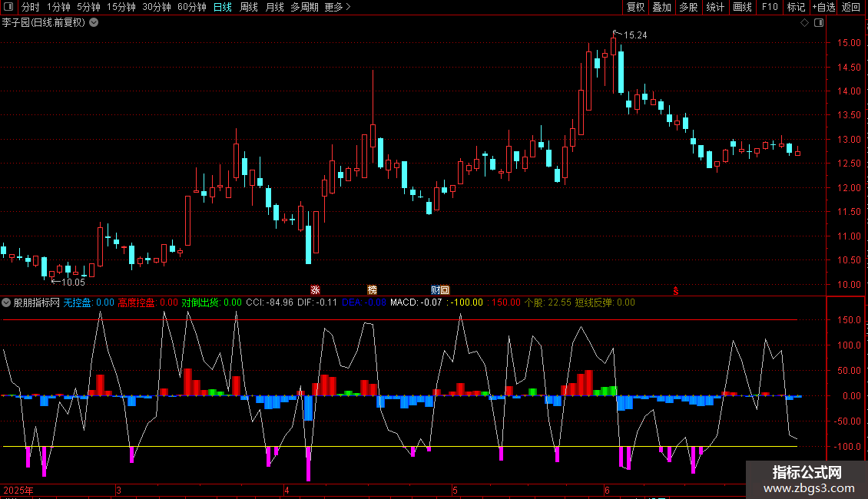
Task: Expand the 更多 periods menu
Action: 337,7
